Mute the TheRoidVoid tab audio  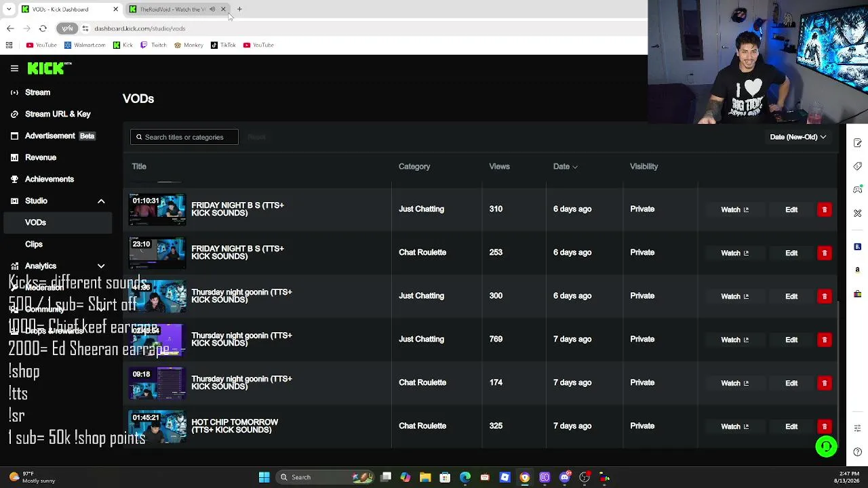(x=212, y=9)
